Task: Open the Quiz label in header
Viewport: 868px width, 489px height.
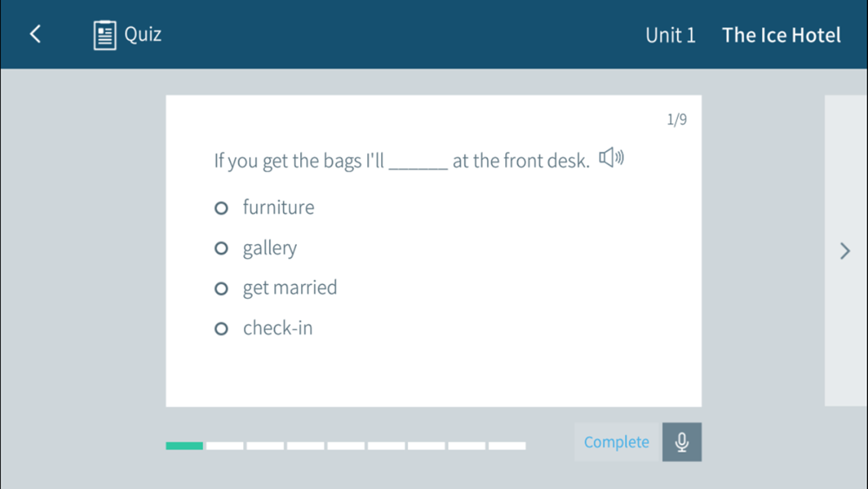Action: (143, 35)
